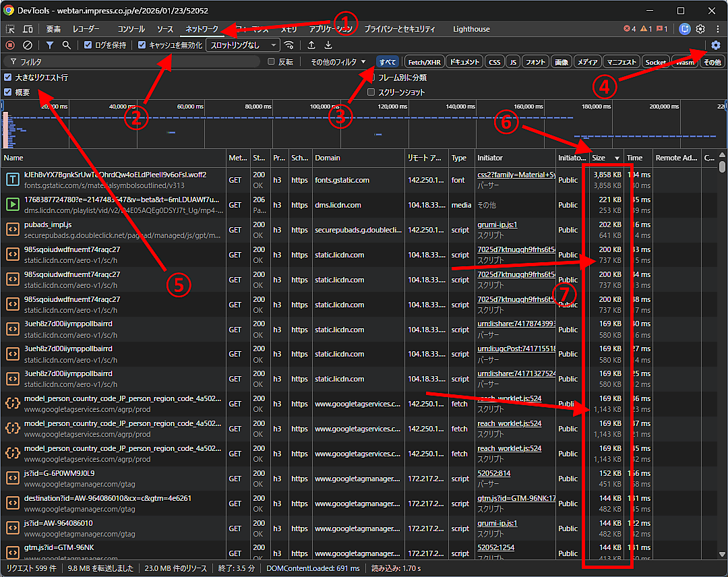Open the grumi-ip.js:1 initiator link
The image size is (728, 577).
pyautogui.click(x=497, y=224)
